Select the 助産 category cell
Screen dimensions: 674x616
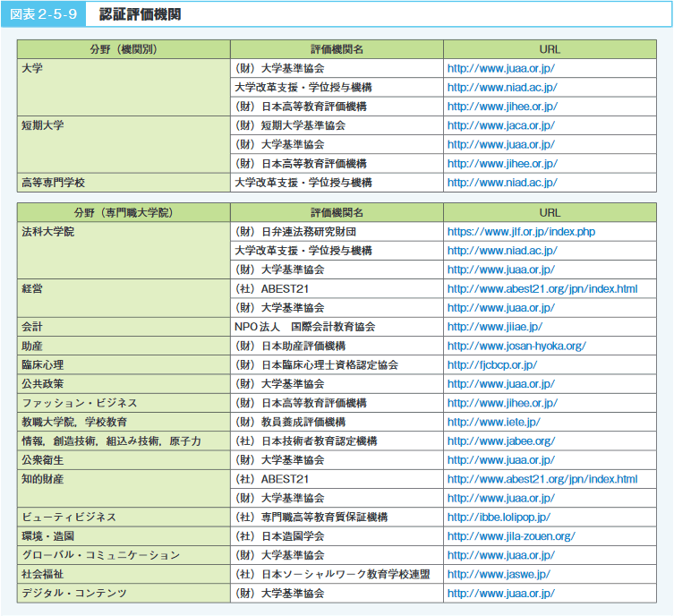(x=124, y=346)
